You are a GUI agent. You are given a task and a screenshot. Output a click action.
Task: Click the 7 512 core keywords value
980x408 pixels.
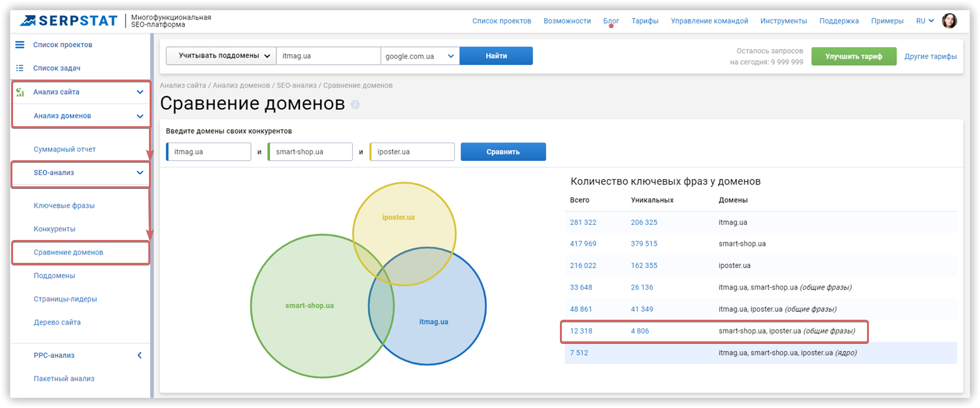point(579,353)
